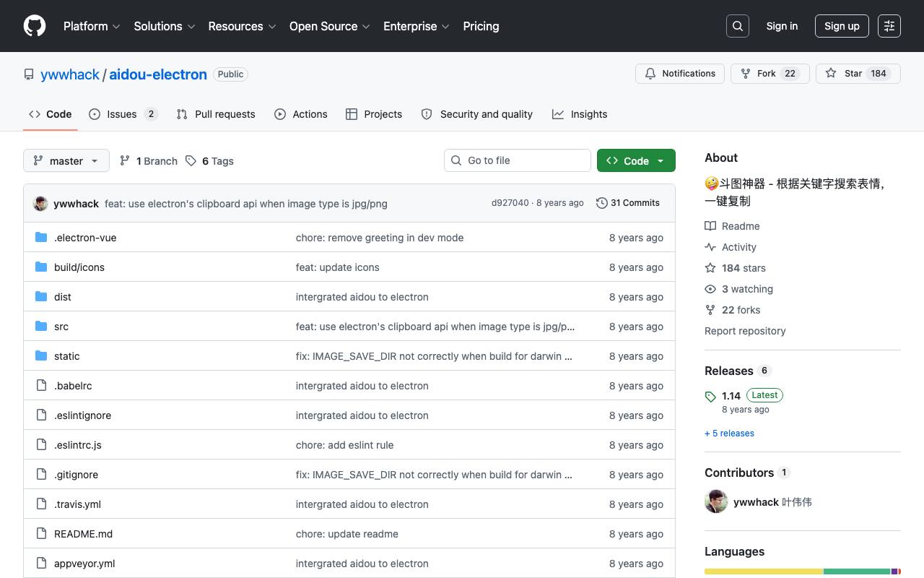Fork the repository with the Fork button
The image size is (924, 578).
click(770, 74)
